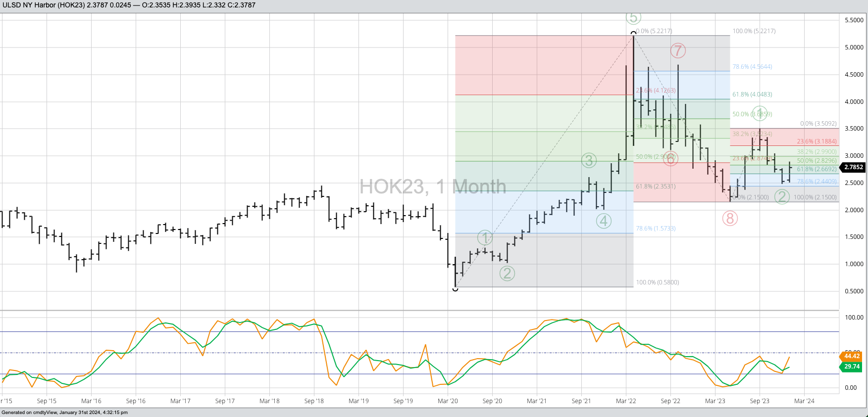Click the 78.6% (1.5733) retracement label
868x417 pixels.
(656, 229)
